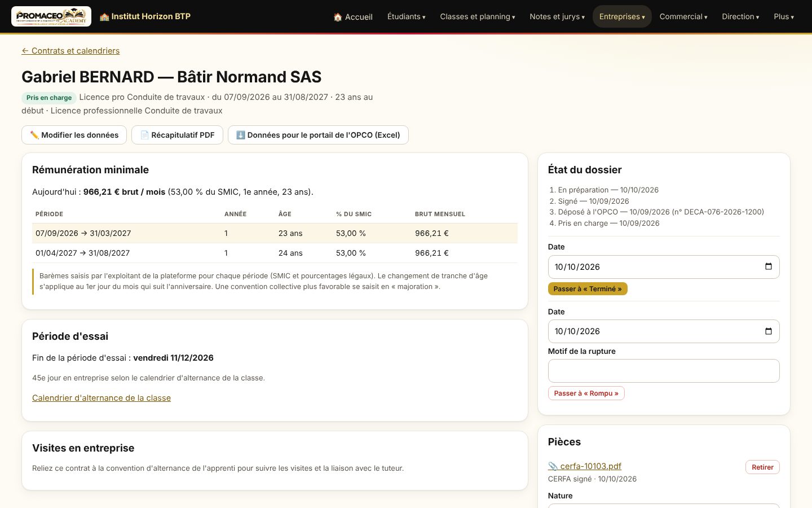812x508 pixels.
Task: Click the % DU SMIC column header
Action: 354,214
